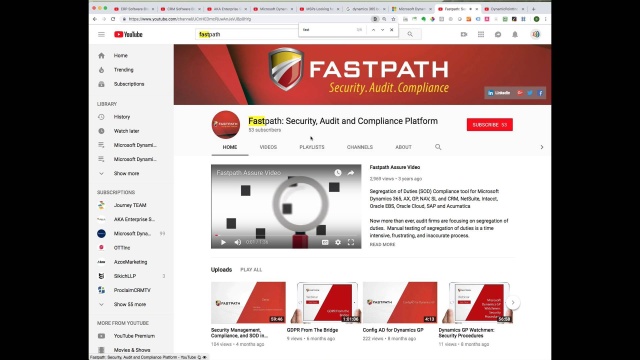Click the browser back button

click(x=95, y=19)
